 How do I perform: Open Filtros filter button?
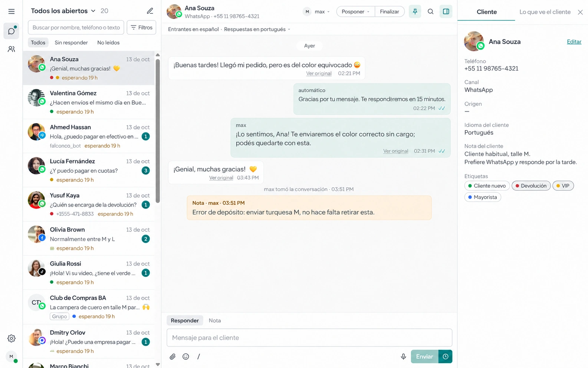click(x=141, y=27)
